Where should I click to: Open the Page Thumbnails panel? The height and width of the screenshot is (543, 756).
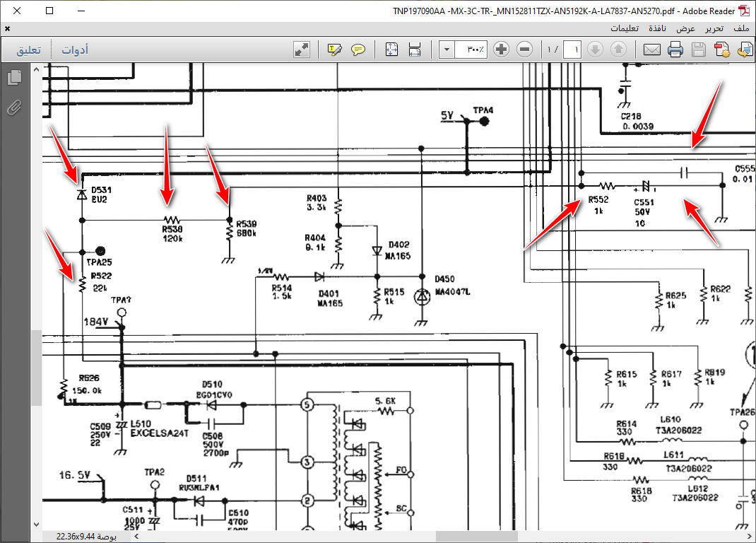pos(14,77)
